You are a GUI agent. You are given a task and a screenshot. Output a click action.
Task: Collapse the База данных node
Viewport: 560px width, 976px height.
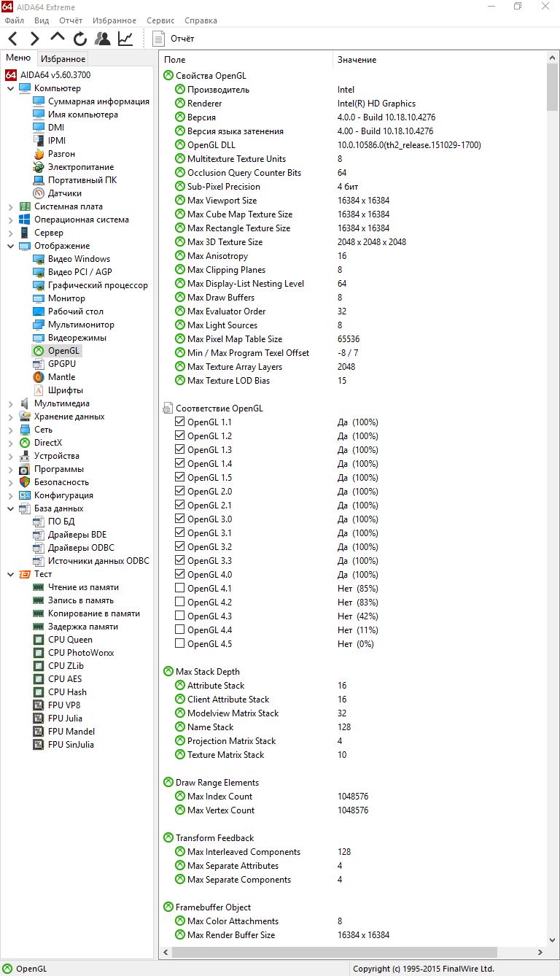tap(10, 508)
